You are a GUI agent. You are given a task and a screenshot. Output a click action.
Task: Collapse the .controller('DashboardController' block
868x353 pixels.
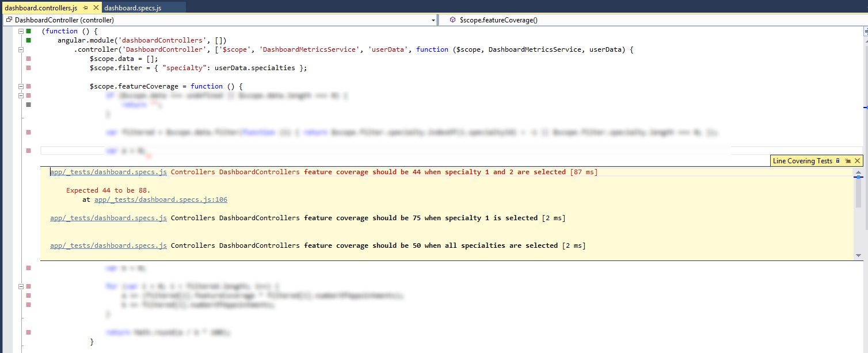[21, 49]
